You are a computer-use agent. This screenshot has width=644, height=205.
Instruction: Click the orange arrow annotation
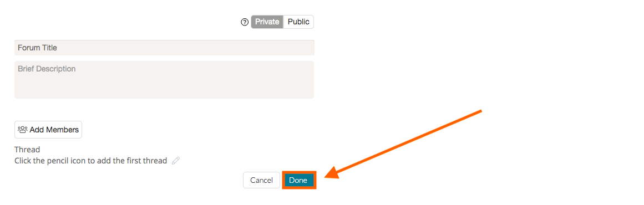[x=403, y=144]
